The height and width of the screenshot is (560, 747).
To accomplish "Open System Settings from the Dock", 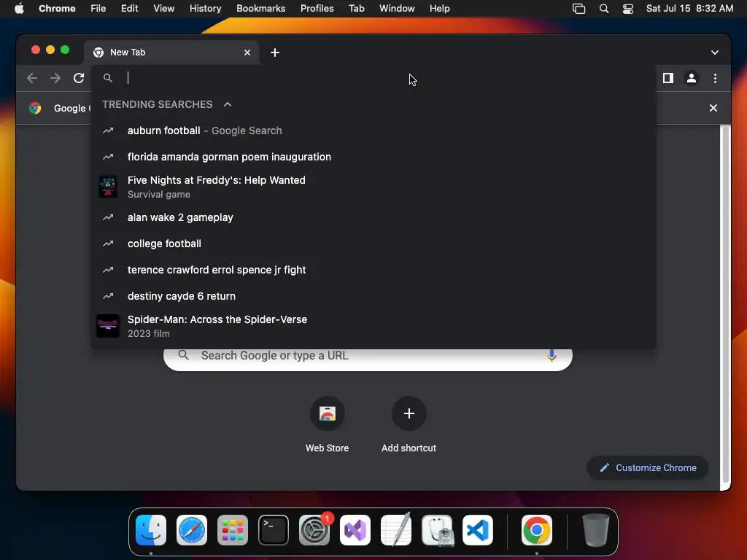I will click(x=314, y=530).
